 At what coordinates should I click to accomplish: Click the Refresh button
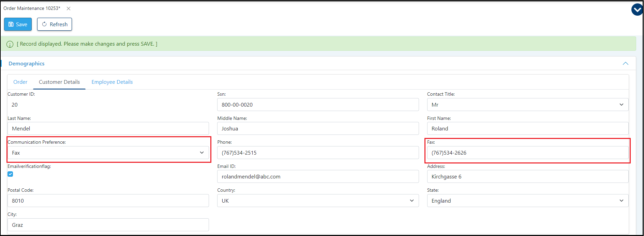55,24
